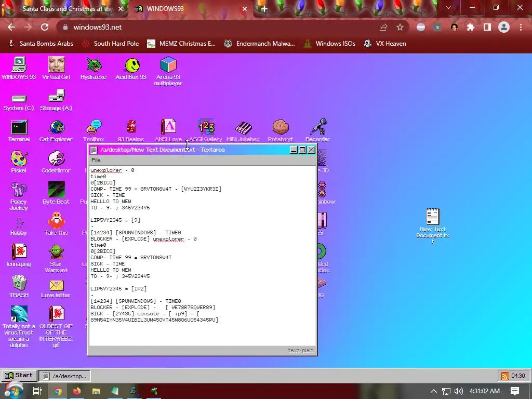Switch to Santa Claus and Christmas tab
This screenshot has width=532, height=399.
(x=67, y=9)
